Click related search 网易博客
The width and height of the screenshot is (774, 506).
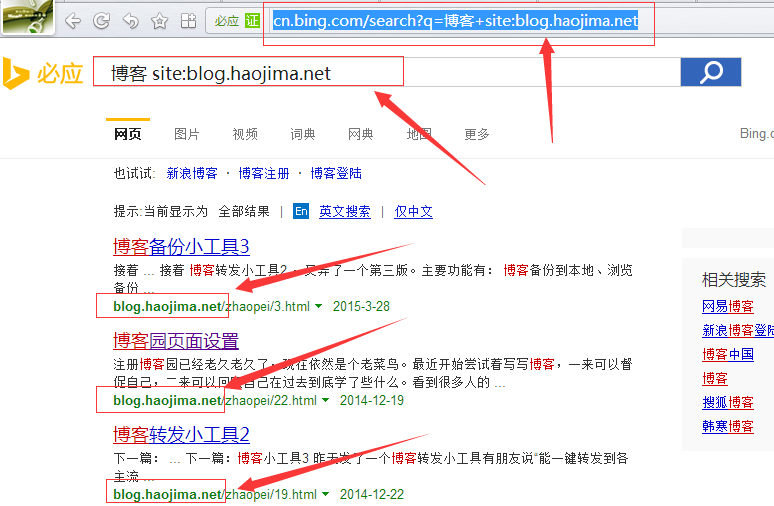(728, 306)
